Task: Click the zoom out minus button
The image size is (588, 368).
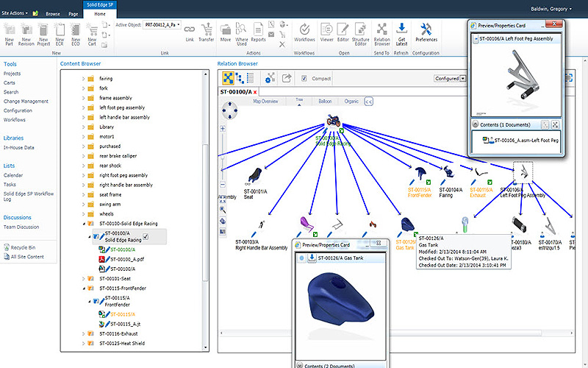Action: click(223, 185)
